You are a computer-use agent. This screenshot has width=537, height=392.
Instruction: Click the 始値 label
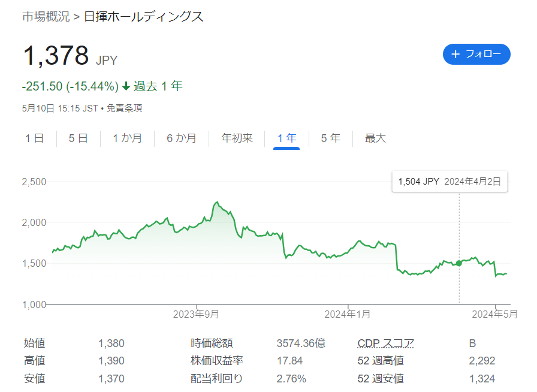(x=35, y=343)
